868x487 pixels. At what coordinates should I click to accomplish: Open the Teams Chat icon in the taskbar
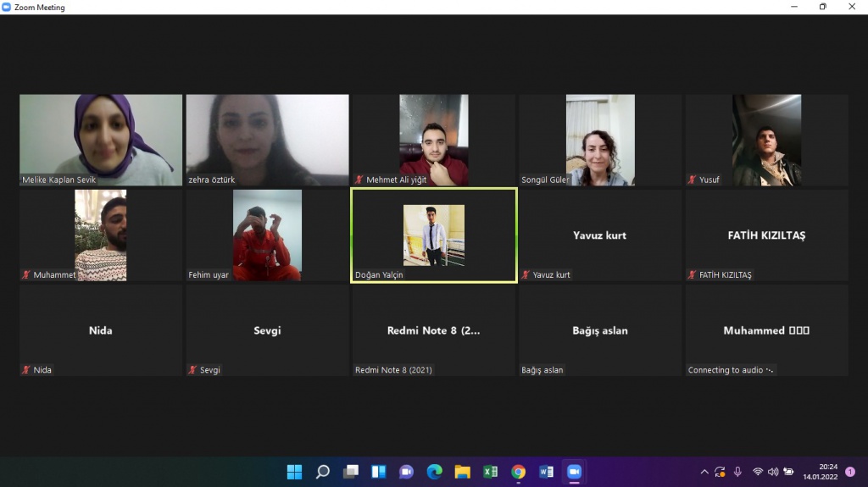(x=406, y=472)
